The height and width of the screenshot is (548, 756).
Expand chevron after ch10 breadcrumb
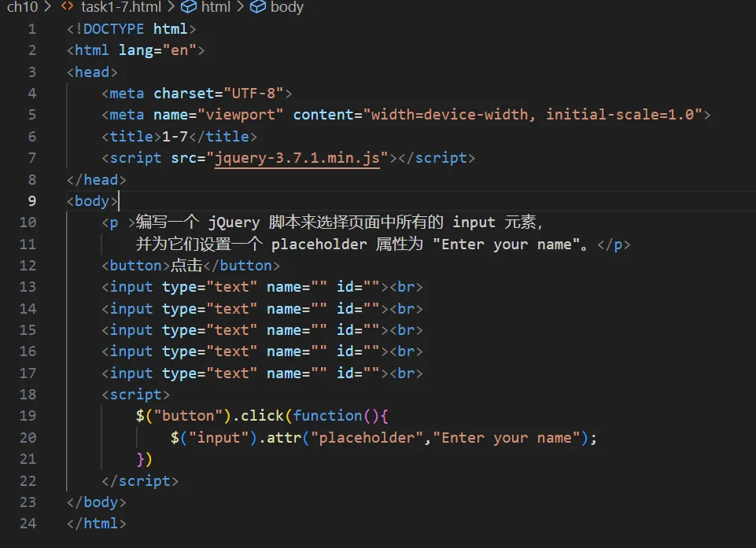(47, 7)
